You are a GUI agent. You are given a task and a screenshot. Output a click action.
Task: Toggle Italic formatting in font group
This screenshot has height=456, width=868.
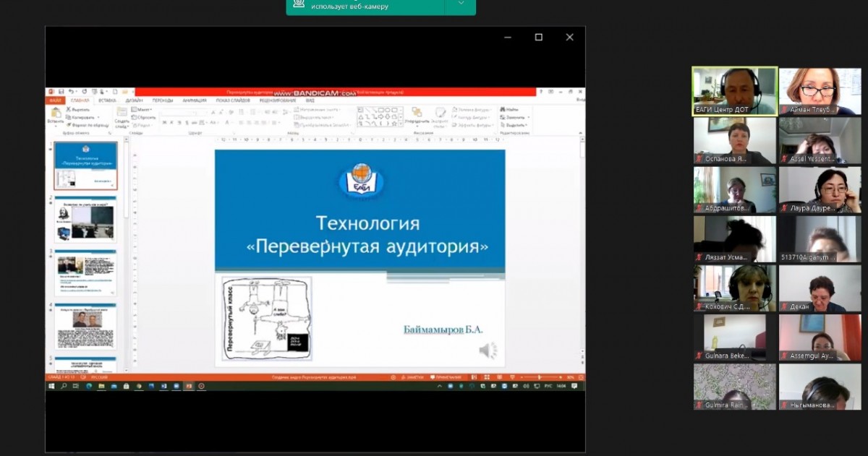pyautogui.click(x=172, y=123)
